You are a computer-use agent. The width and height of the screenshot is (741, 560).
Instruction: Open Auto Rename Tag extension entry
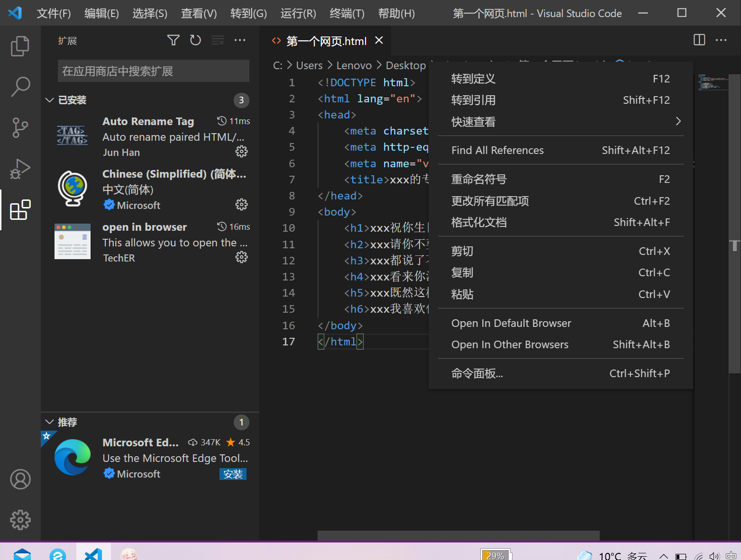tap(150, 136)
